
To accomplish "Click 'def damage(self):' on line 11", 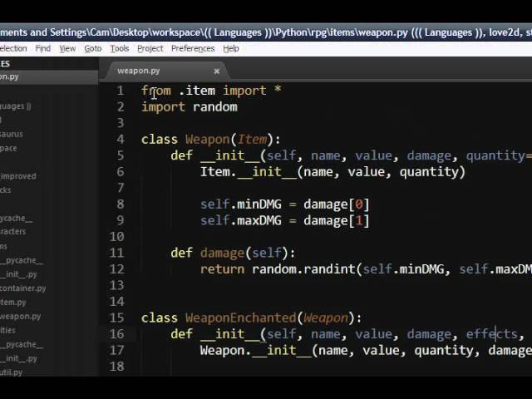I will 233,253.
